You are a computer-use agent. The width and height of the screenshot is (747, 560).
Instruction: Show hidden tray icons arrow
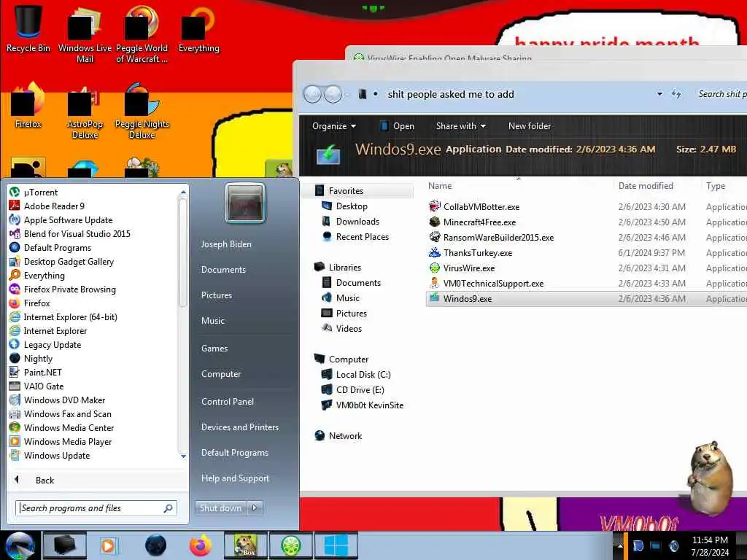[620, 545]
